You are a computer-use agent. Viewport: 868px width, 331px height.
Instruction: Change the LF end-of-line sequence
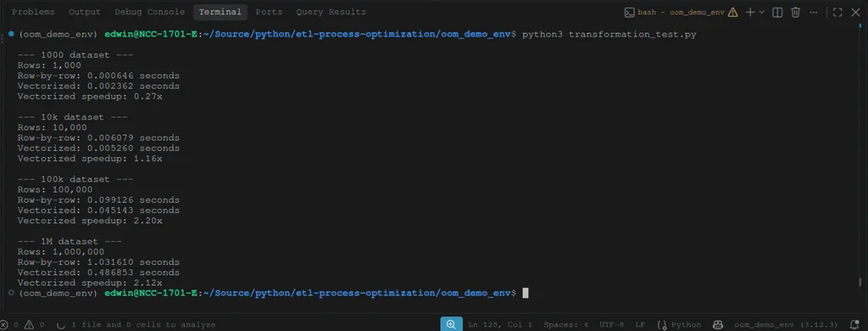[x=640, y=325]
